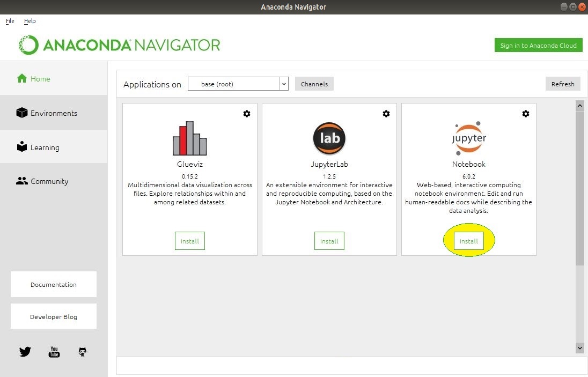Screen dimensions: 588x377
Task: Click the Anaconda Navigator logo
Action: (x=119, y=45)
